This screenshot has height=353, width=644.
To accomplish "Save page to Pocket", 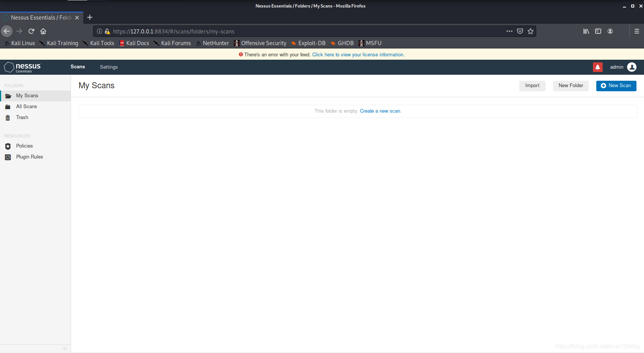I will pos(520,31).
